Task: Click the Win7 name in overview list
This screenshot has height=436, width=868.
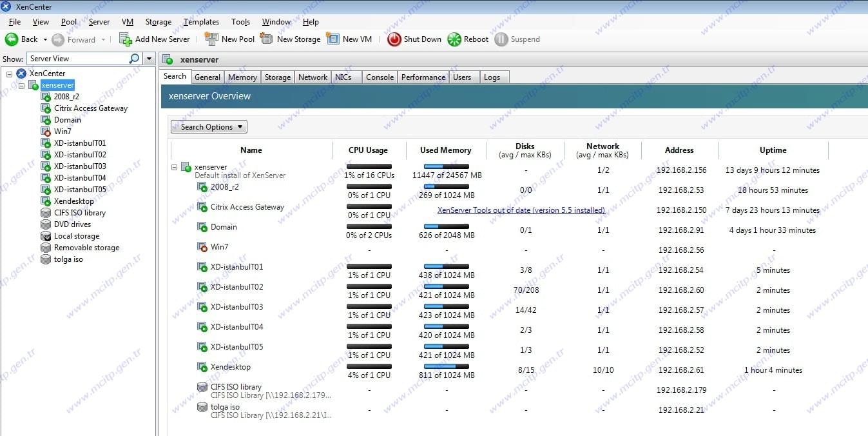Action: pyautogui.click(x=219, y=247)
